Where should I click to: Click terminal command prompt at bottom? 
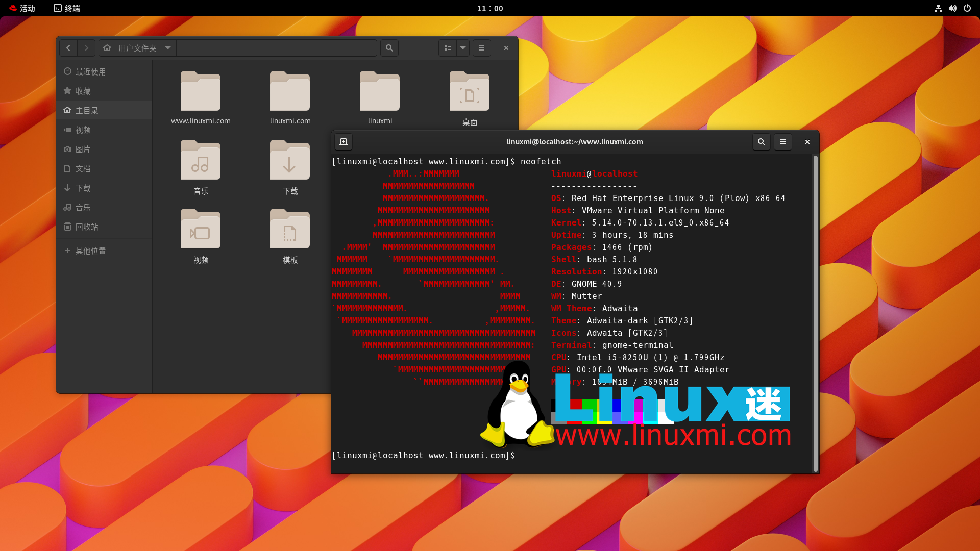(x=424, y=455)
